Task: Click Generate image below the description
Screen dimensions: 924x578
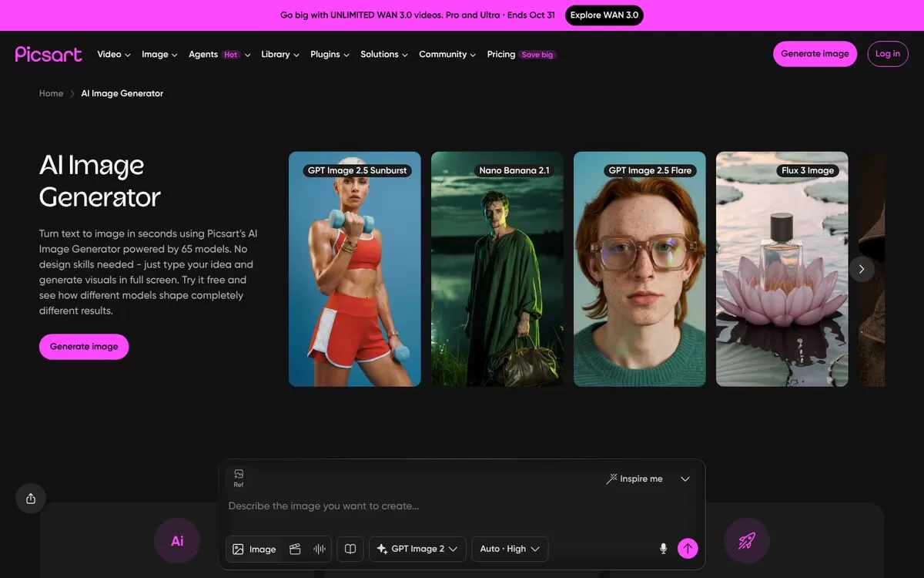Action: [x=84, y=347]
